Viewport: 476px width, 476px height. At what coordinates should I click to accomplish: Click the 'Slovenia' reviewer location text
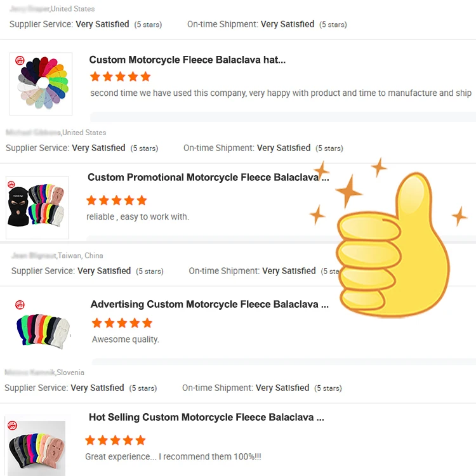70,373
